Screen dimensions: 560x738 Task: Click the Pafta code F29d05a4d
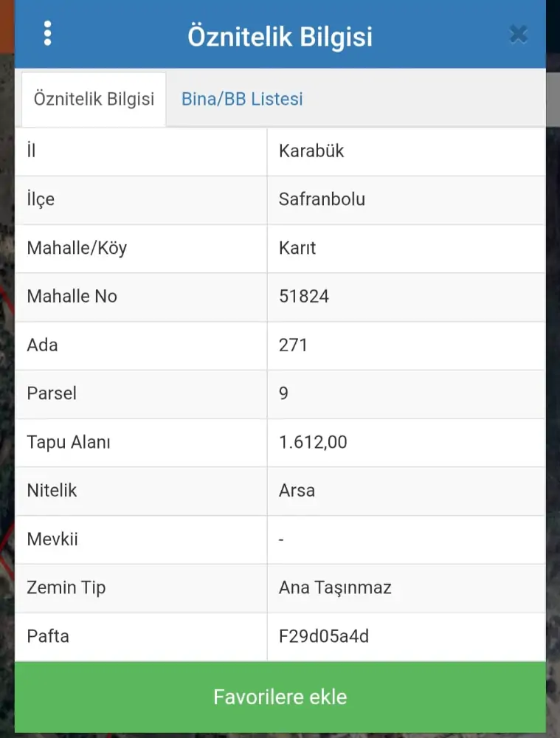click(324, 635)
